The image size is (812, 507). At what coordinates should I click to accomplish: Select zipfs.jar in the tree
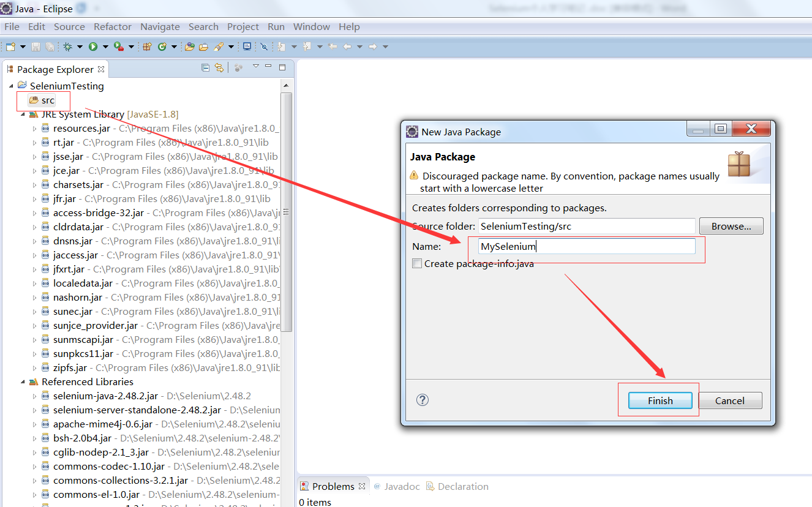[x=70, y=368]
